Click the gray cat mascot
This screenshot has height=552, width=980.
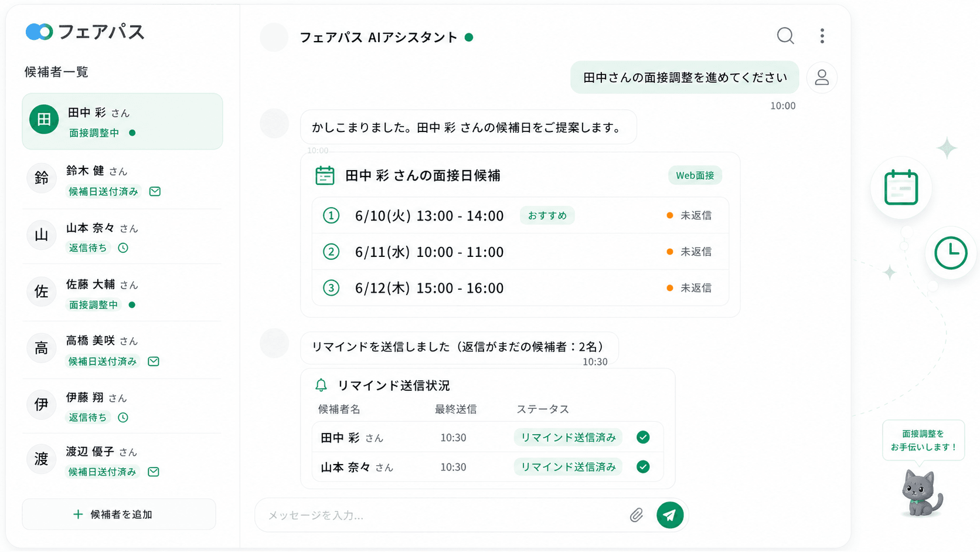pos(921,493)
